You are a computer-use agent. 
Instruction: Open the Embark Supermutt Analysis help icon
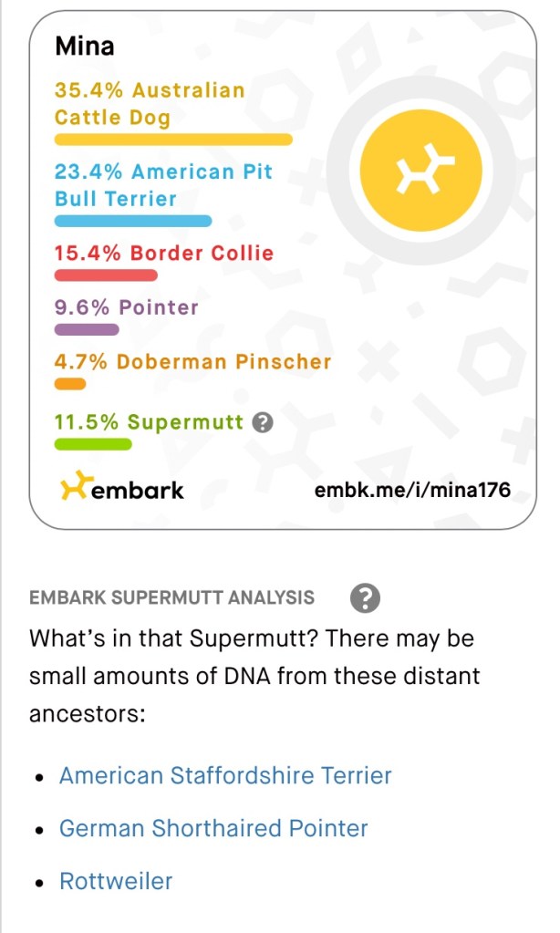tap(365, 598)
